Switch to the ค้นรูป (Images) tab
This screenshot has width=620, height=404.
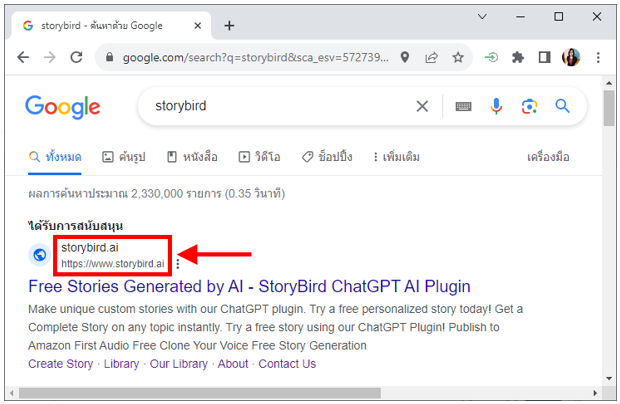124,157
